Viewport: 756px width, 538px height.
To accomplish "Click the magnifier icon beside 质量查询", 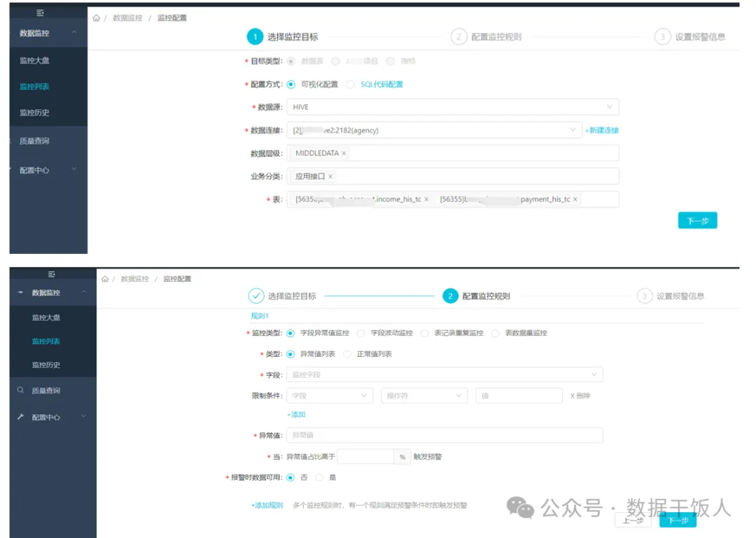I will [x=21, y=390].
